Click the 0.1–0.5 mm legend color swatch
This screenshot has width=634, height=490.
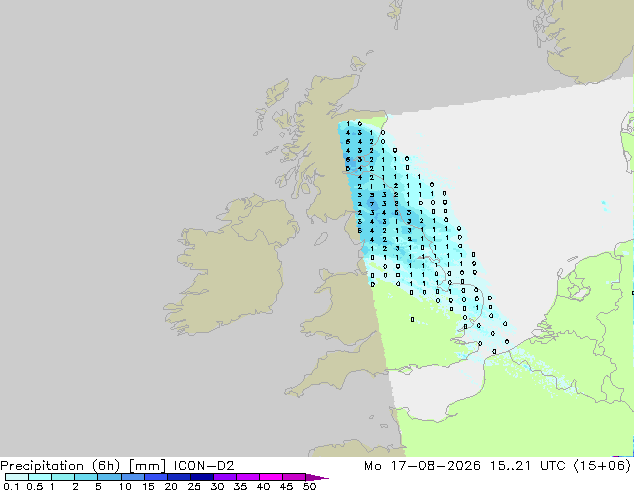(17, 477)
